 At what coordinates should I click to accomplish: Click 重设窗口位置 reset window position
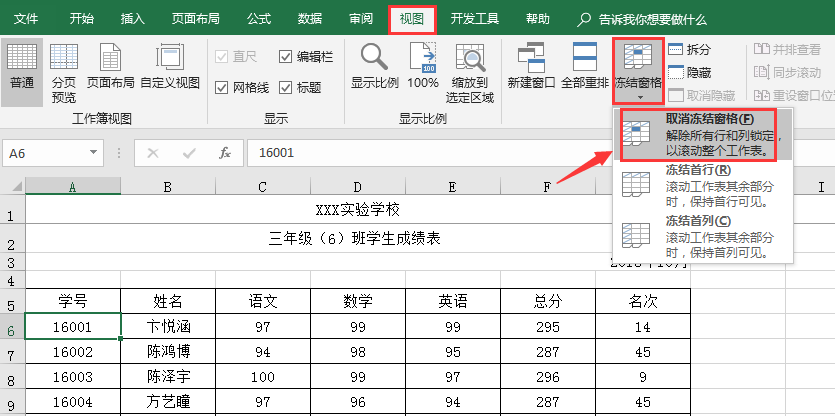coord(794,95)
